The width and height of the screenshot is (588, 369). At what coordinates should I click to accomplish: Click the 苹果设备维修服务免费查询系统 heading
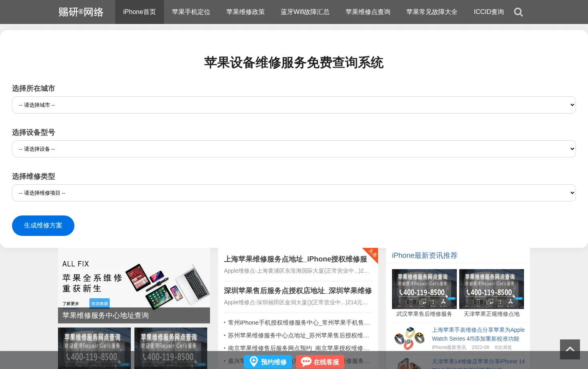click(x=294, y=62)
